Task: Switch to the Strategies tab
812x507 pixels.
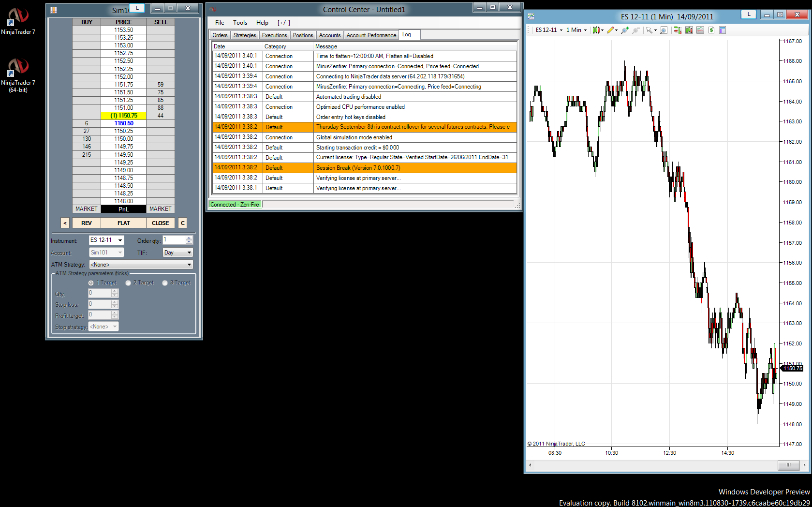Action: [245, 35]
